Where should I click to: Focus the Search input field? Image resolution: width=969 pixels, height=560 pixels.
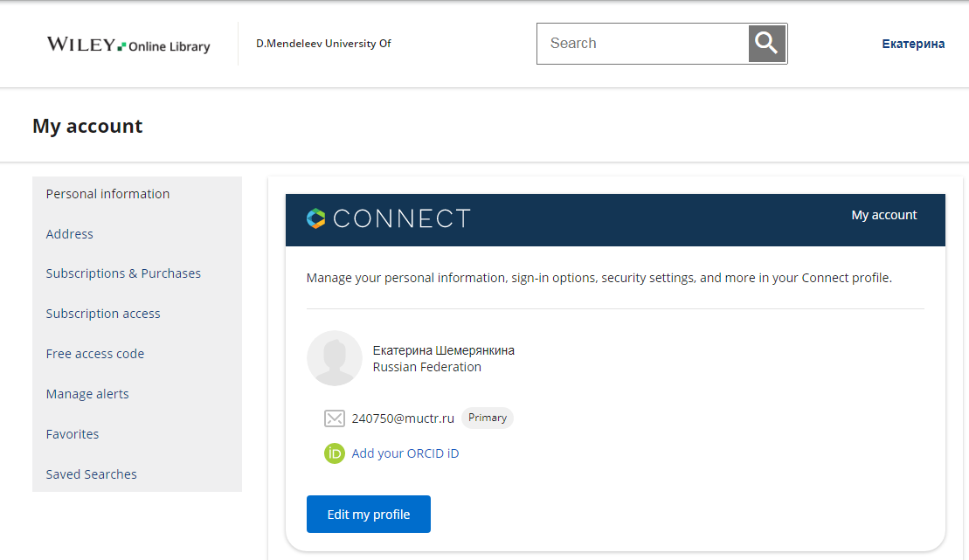[x=642, y=44]
